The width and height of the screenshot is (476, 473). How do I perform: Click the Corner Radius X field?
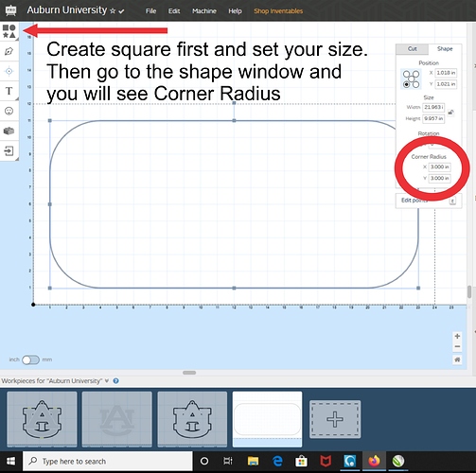click(440, 166)
